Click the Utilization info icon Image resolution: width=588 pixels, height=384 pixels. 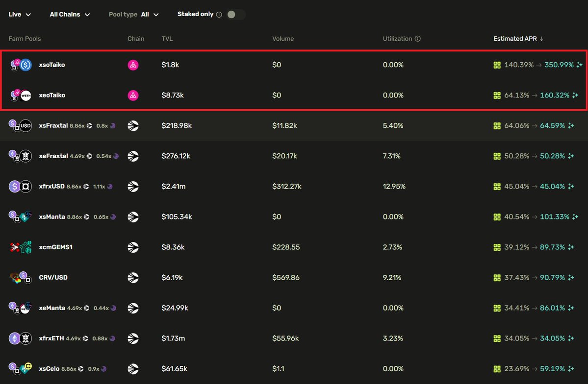tap(417, 39)
